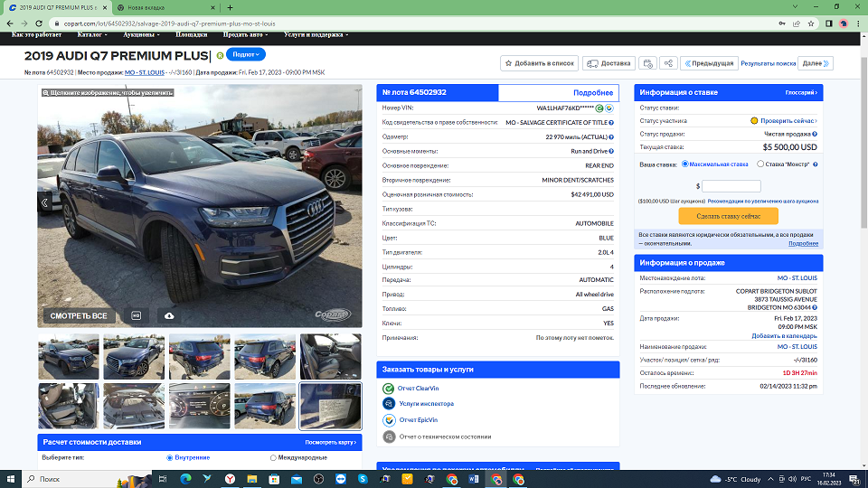This screenshot has height=488, width=868.
Task: Click help icon beside Чистая продажа
Action: coord(815,134)
